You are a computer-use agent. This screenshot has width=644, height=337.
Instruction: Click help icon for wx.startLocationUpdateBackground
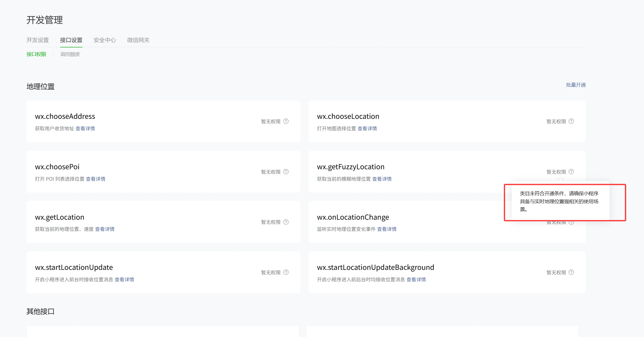[x=571, y=272]
